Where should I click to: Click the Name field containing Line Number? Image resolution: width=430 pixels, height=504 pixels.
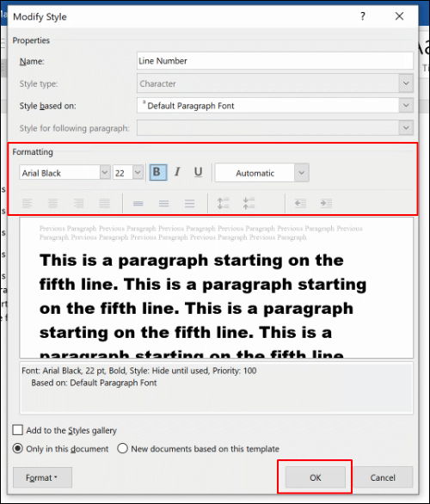pos(275,61)
